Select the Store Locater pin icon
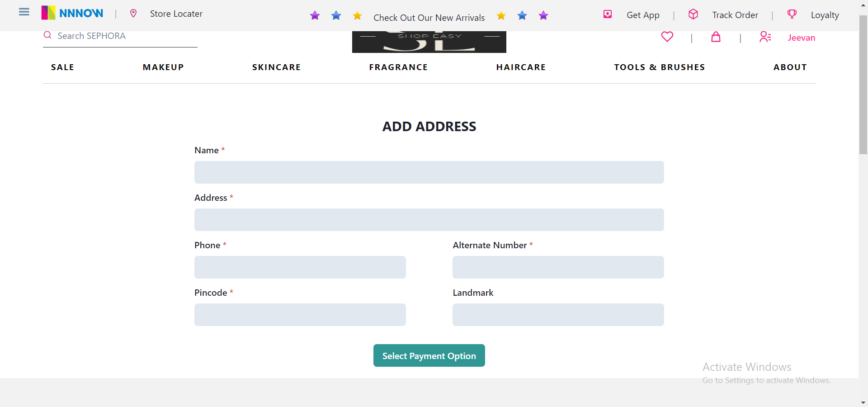 pos(133,14)
